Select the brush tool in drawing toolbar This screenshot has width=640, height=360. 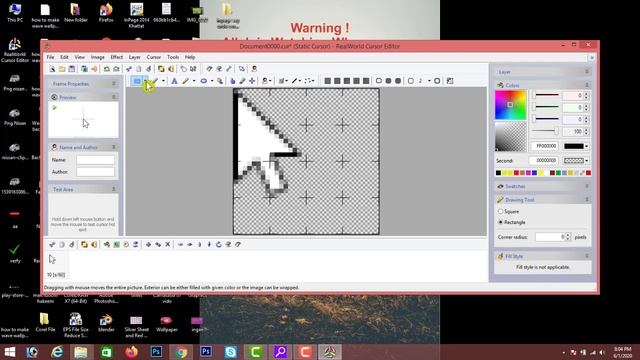(x=155, y=81)
